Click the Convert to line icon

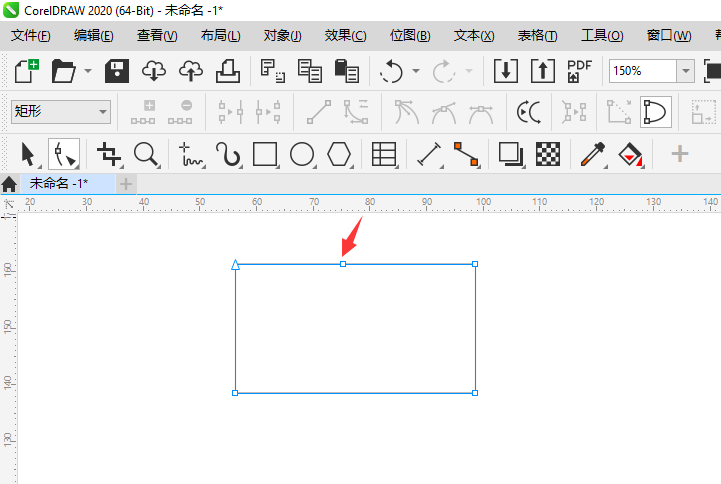pyautogui.click(x=319, y=113)
